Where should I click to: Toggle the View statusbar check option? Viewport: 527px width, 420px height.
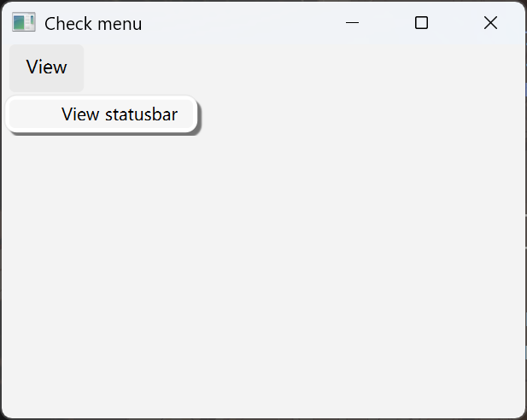(119, 114)
